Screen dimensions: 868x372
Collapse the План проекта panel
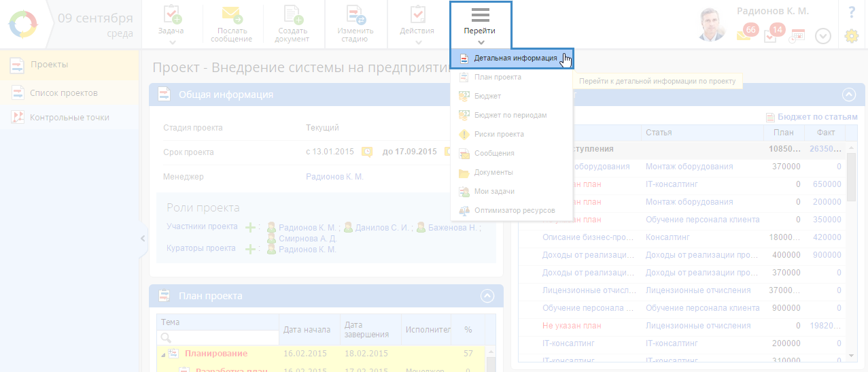tap(486, 296)
